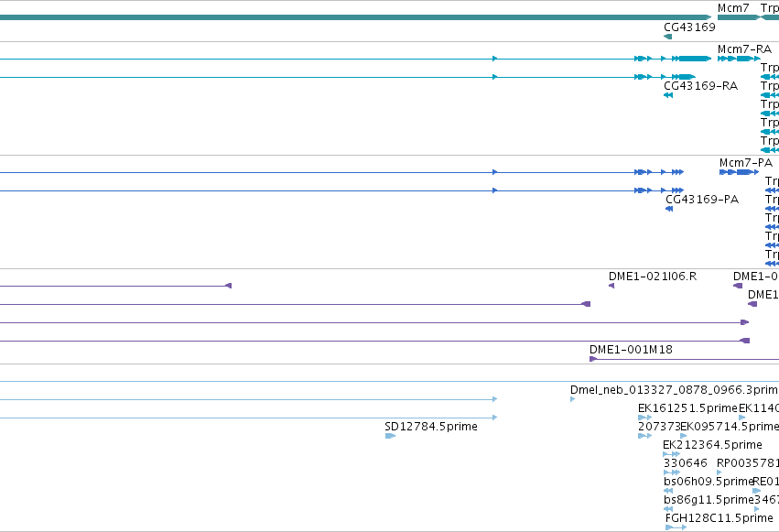The image size is (779, 532).
Task: Select the DME1-021I06.R arrow marker
Action: 611,286
